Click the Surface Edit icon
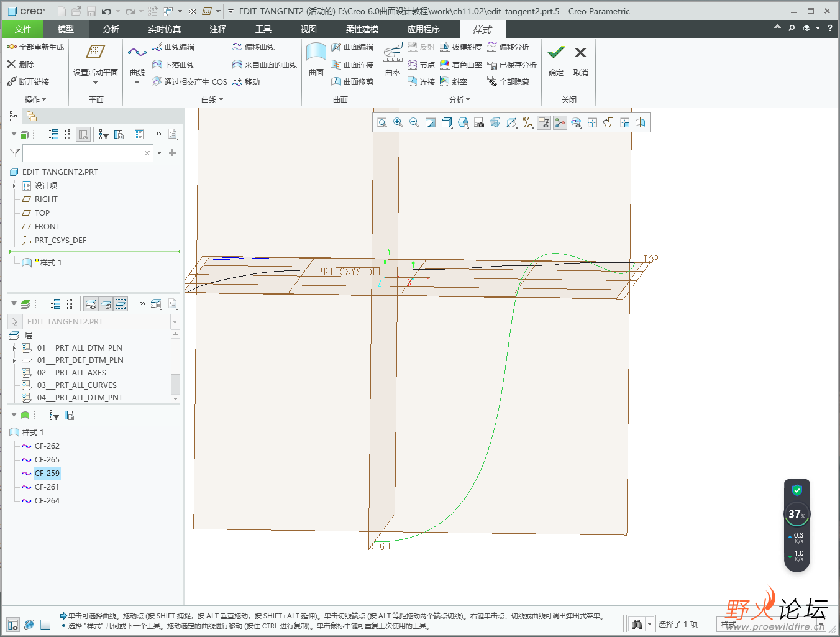The width and height of the screenshot is (840, 637). [x=336, y=47]
